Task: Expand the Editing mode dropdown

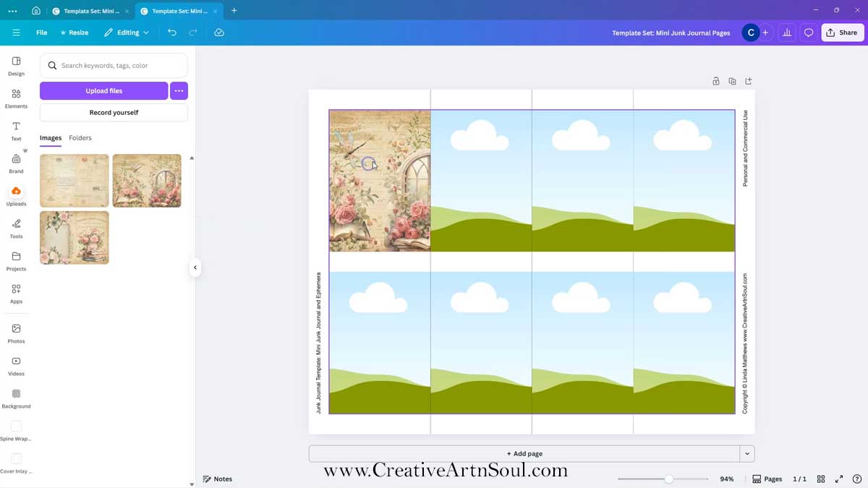Action: (x=127, y=33)
